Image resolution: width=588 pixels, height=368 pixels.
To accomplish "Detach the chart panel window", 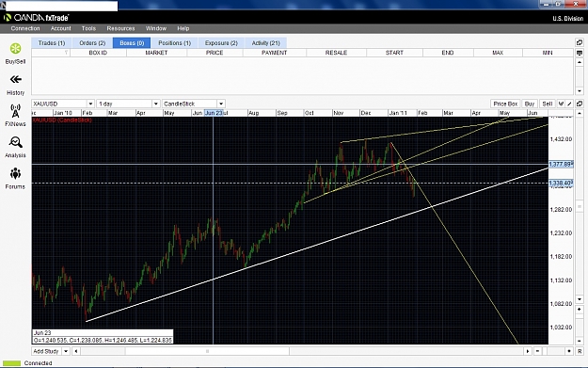I will [580, 104].
